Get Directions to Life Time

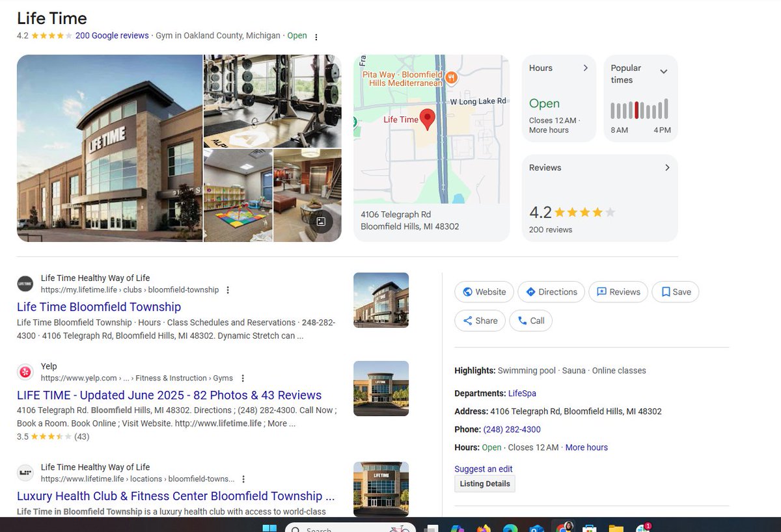point(551,292)
